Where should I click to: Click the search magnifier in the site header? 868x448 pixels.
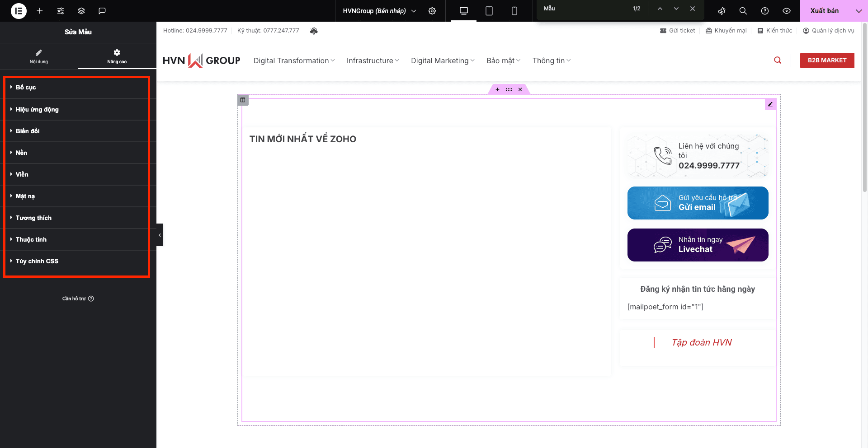[778, 60]
